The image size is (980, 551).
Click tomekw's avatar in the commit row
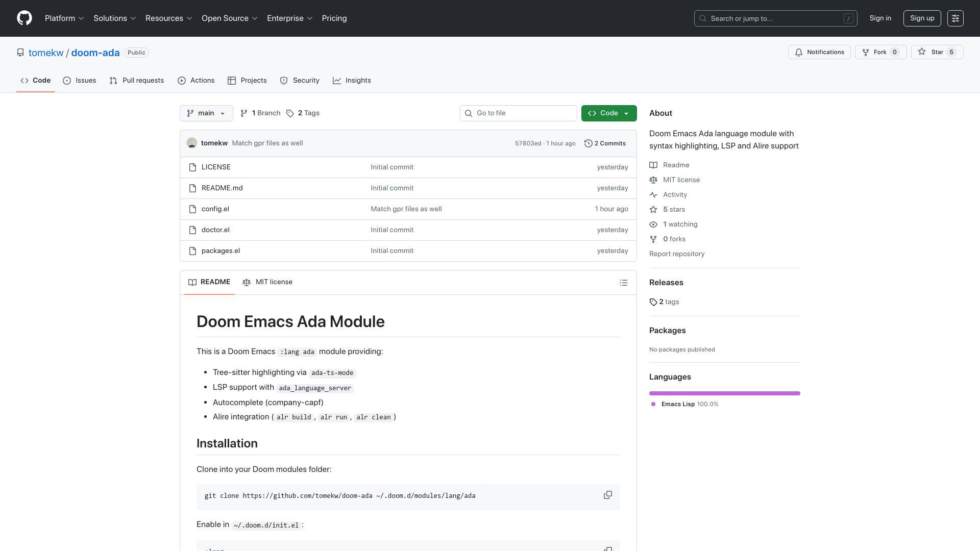tap(192, 143)
